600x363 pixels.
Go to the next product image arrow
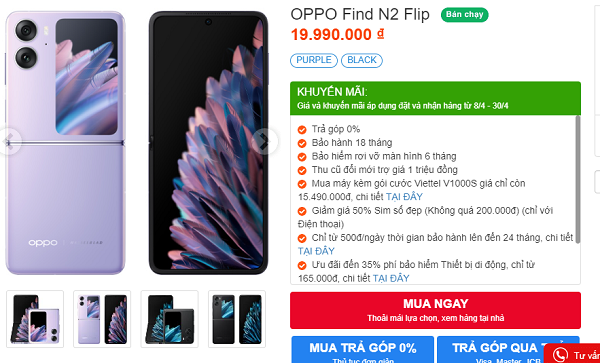point(264,142)
